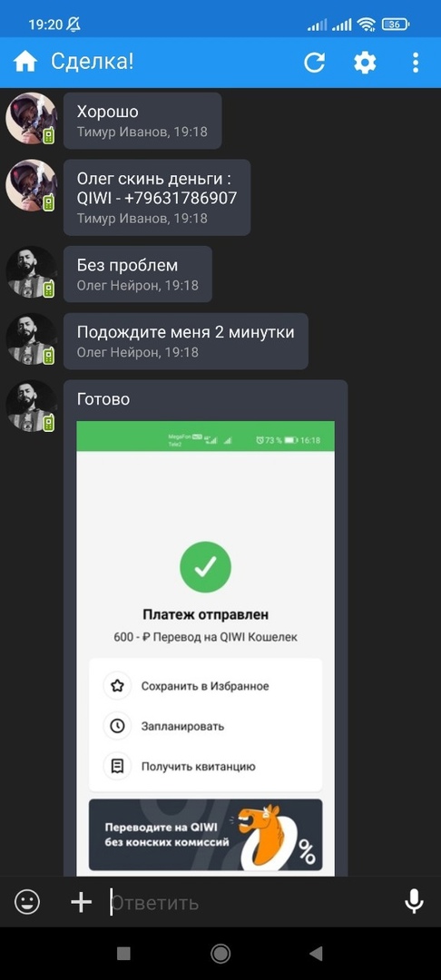
Task: Open the QIWI payment screenshot image
Action: [205, 648]
